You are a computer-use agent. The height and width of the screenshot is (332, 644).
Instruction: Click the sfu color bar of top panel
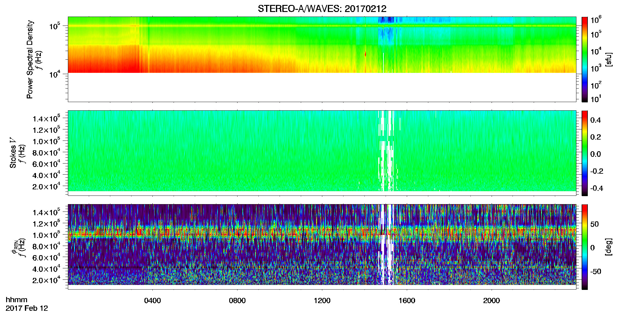tap(585, 59)
